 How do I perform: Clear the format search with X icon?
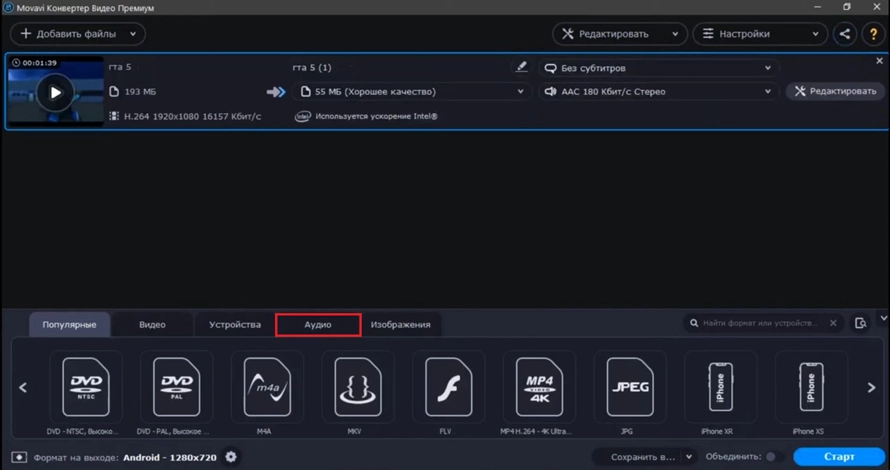(833, 323)
